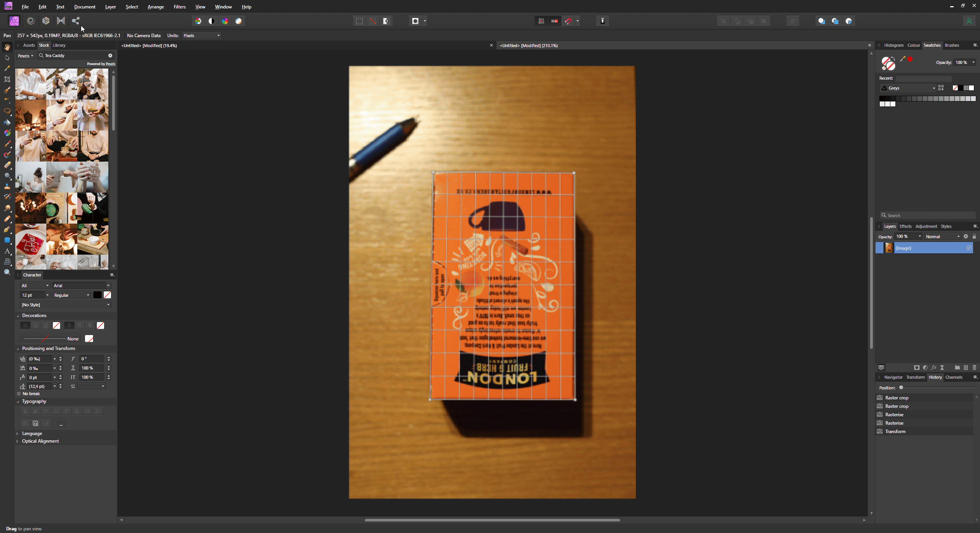Open the Arrange menu
Screen dimensions: 980x533
155,7
